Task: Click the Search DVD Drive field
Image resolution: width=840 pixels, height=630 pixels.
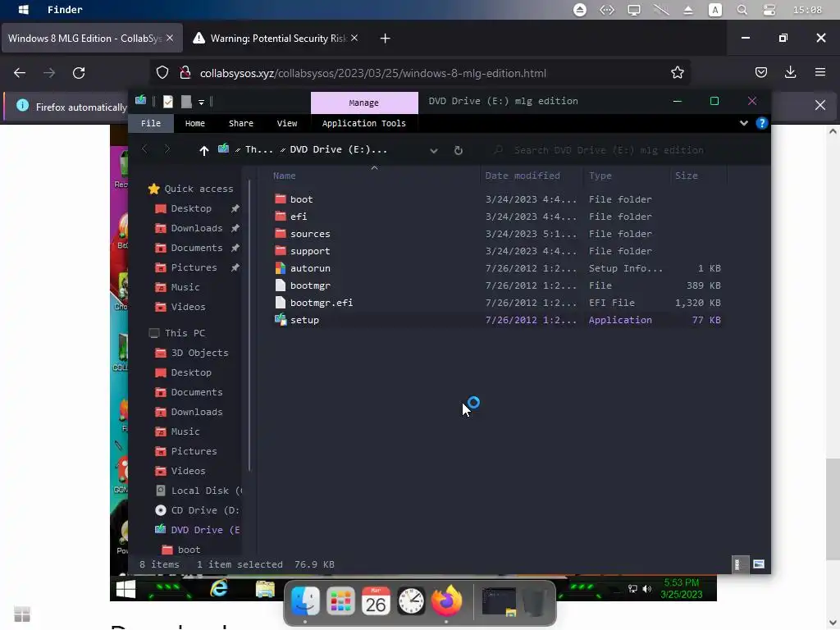Action: point(608,151)
